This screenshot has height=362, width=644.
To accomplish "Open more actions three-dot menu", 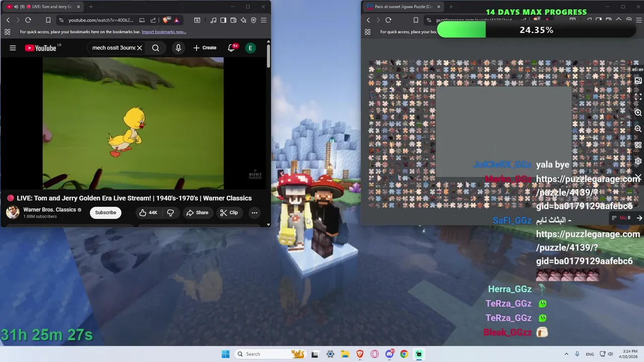I will tap(255, 213).
